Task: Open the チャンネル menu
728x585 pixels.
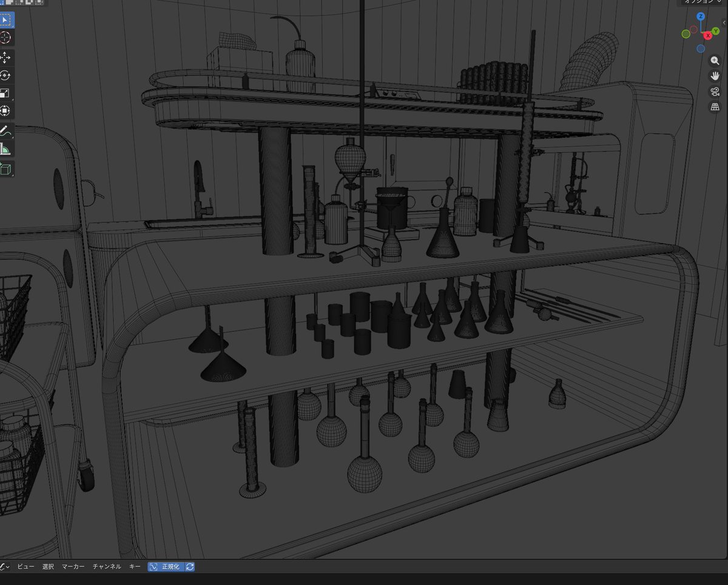Action: 107,566
